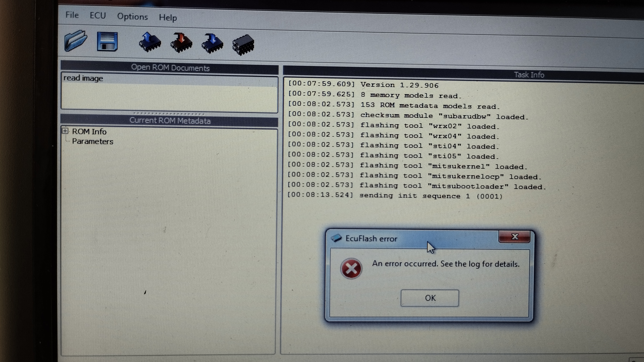Select Parameters in the metadata tree
The height and width of the screenshot is (362, 644).
pyautogui.click(x=92, y=142)
